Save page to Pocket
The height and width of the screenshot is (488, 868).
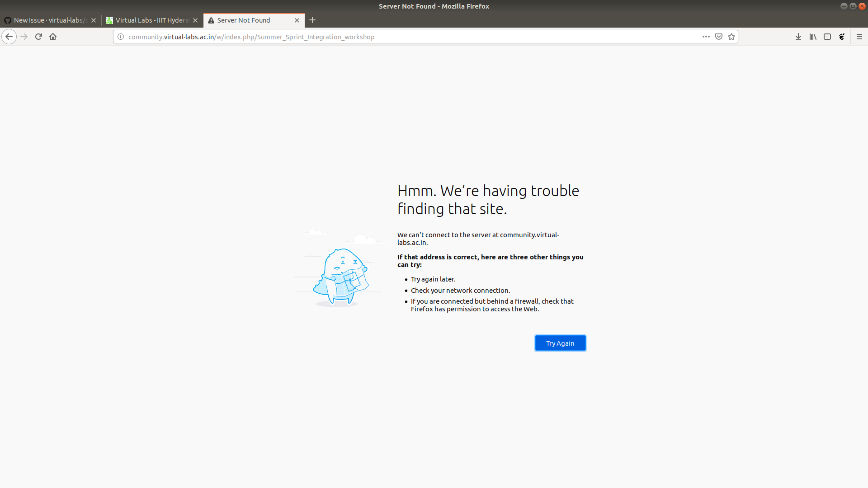(x=719, y=37)
